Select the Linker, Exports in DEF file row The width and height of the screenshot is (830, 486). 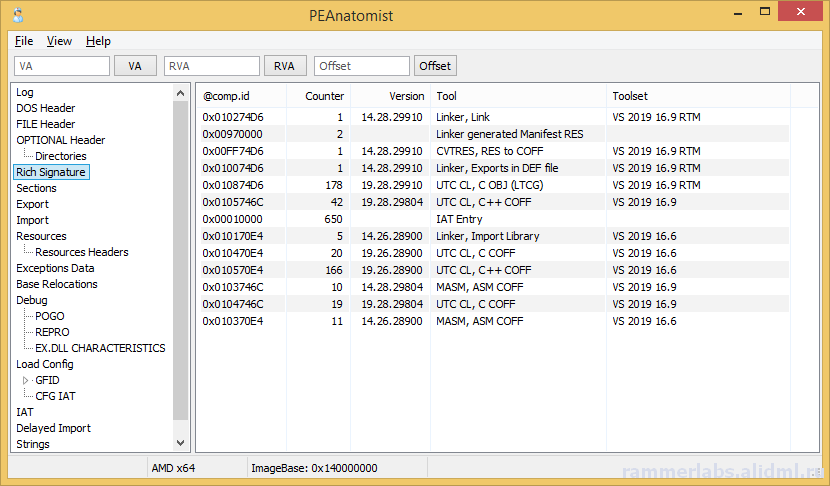click(x=494, y=168)
